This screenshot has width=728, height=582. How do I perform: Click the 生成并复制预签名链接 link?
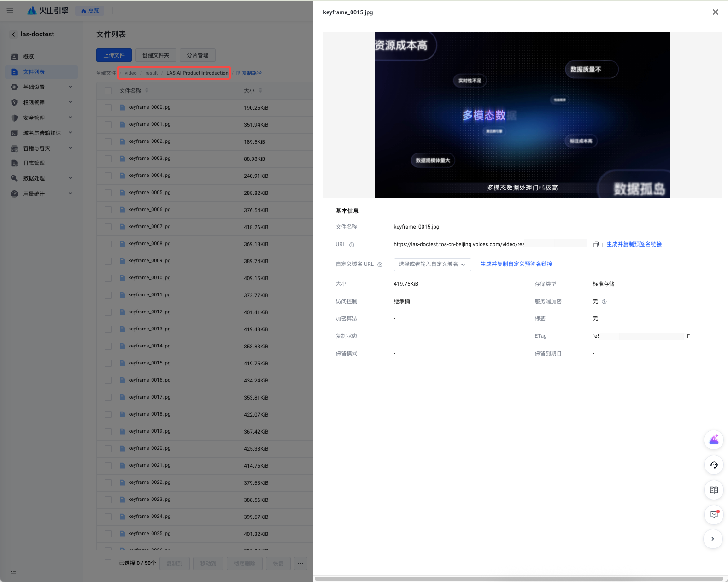tap(634, 244)
